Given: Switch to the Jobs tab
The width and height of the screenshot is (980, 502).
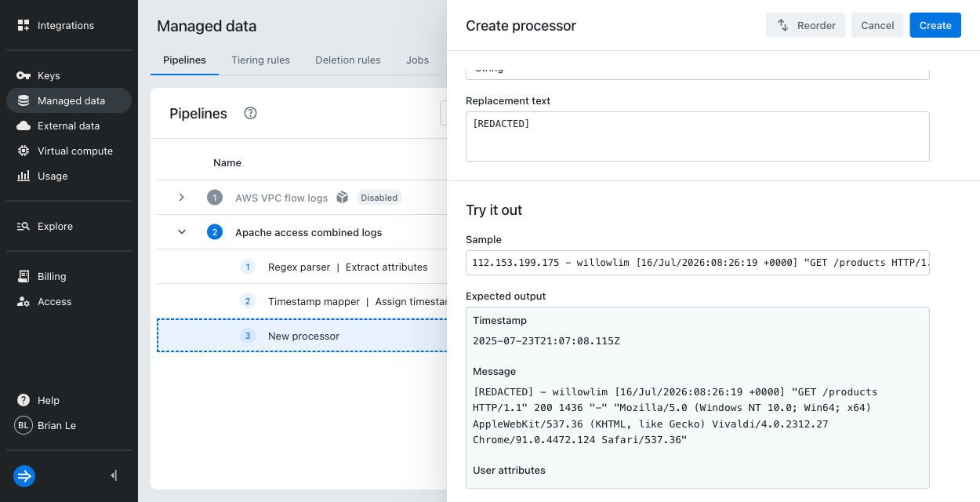Looking at the screenshot, I should (417, 60).
